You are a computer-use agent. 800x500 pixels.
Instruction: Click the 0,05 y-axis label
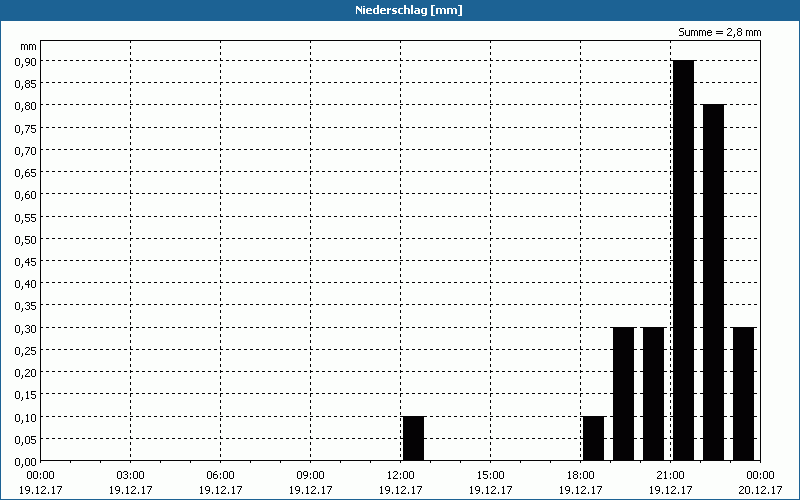(26, 439)
